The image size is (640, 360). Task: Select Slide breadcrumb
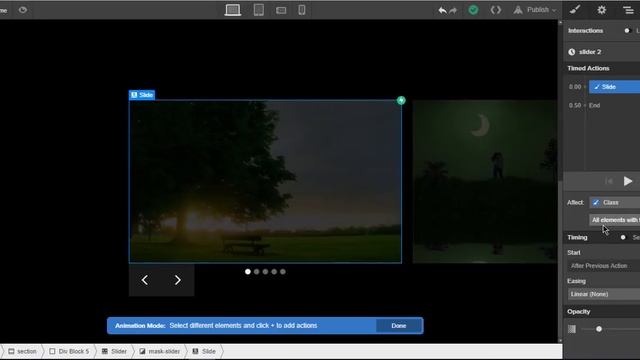tap(204, 351)
